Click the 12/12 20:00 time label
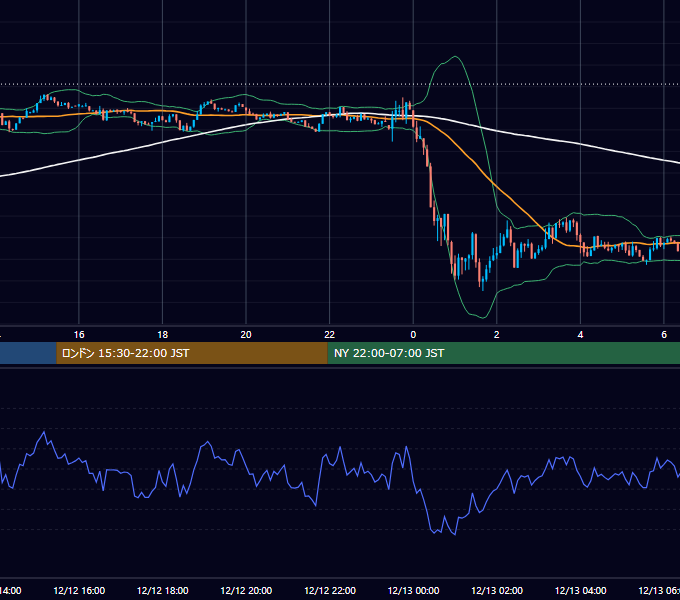 coord(246,590)
